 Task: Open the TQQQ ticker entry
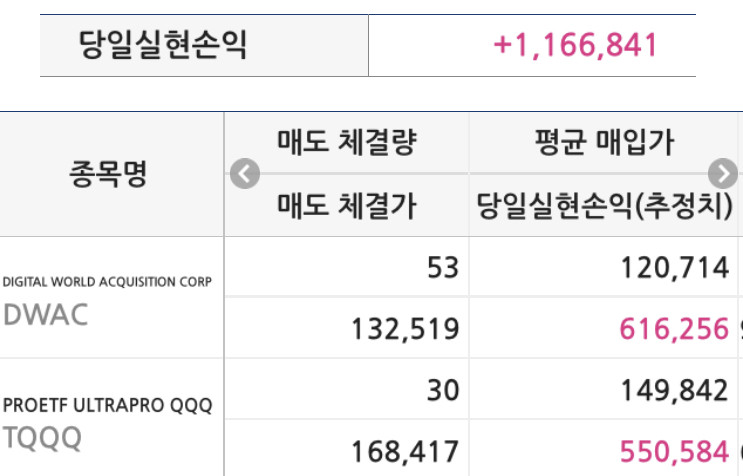[43, 438]
